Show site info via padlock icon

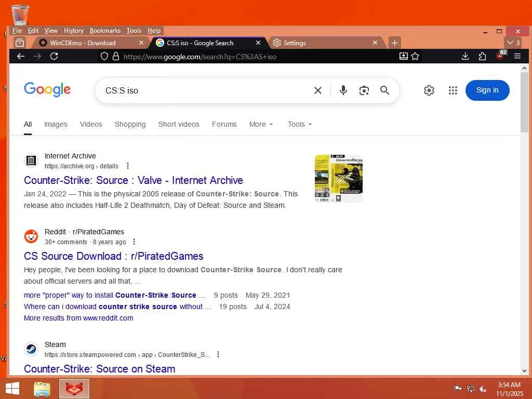click(116, 56)
